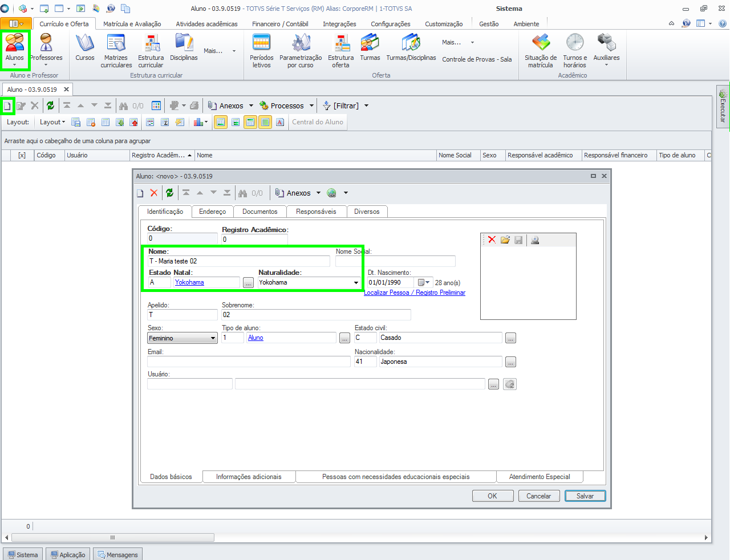Open the Atendimento Especial bottom tab
This screenshot has height=560, width=730.
click(539, 477)
